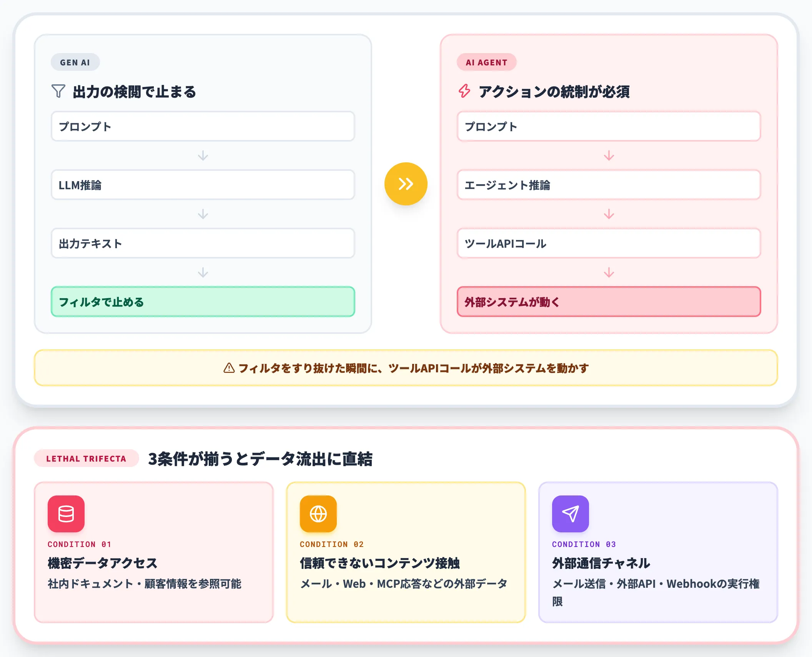812x657 pixels.
Task: Click the 出力テキスト box
Action: click(203, 243)
